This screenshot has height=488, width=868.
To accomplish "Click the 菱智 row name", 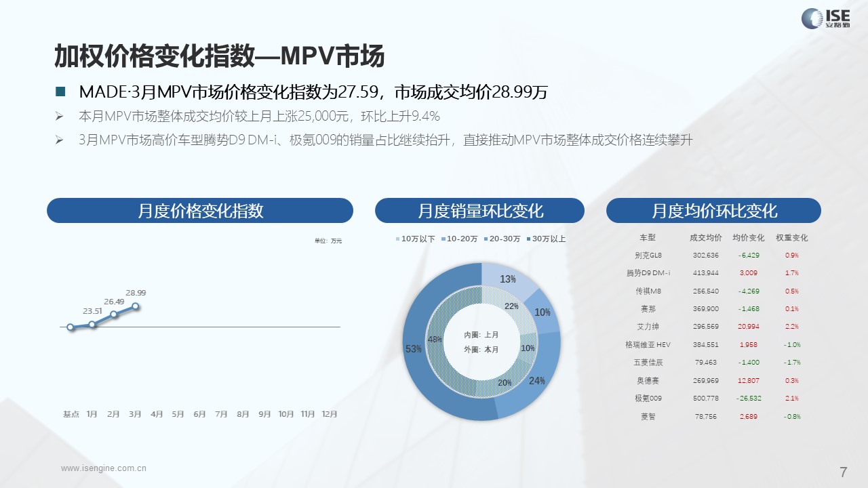I will tap(648, 417).
